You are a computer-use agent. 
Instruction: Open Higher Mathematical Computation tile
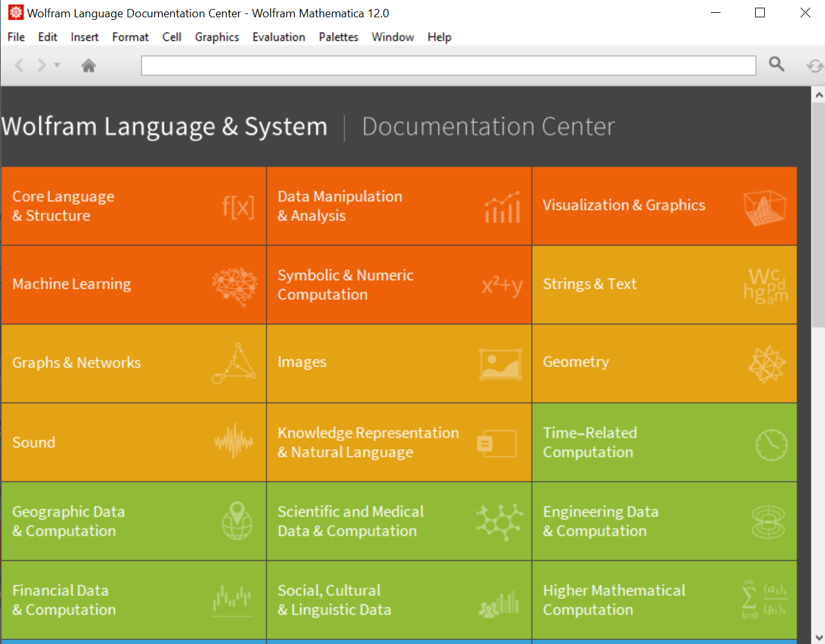click(x=665, y=600)
